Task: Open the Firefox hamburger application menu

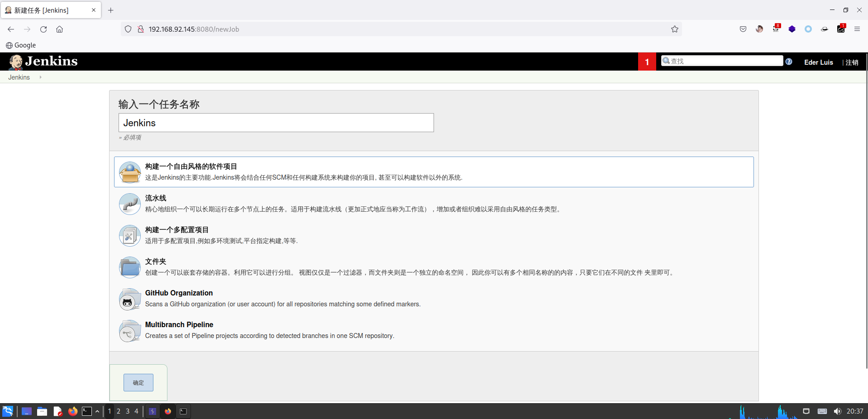Action: click(857, 29)
